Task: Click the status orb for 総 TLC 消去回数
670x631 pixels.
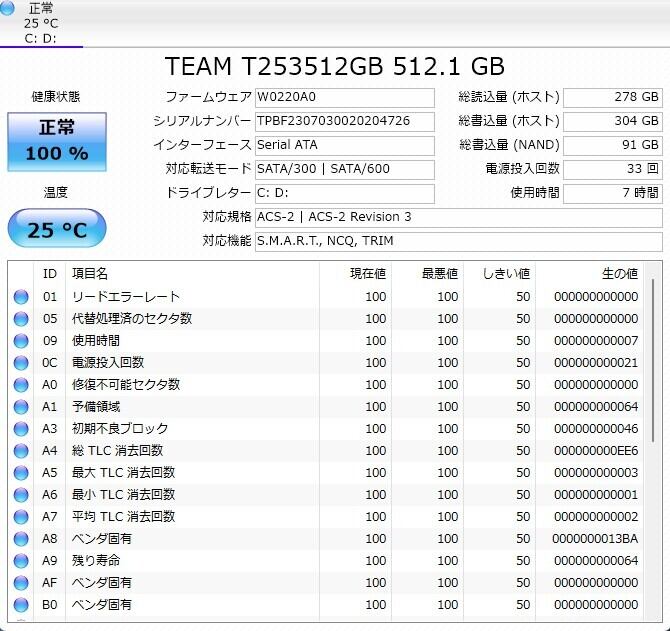Action: pos(21,451)
